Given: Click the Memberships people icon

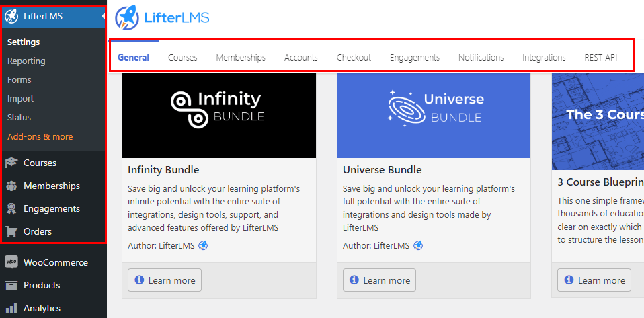Looking at the screenshot, I should [11, 186].
